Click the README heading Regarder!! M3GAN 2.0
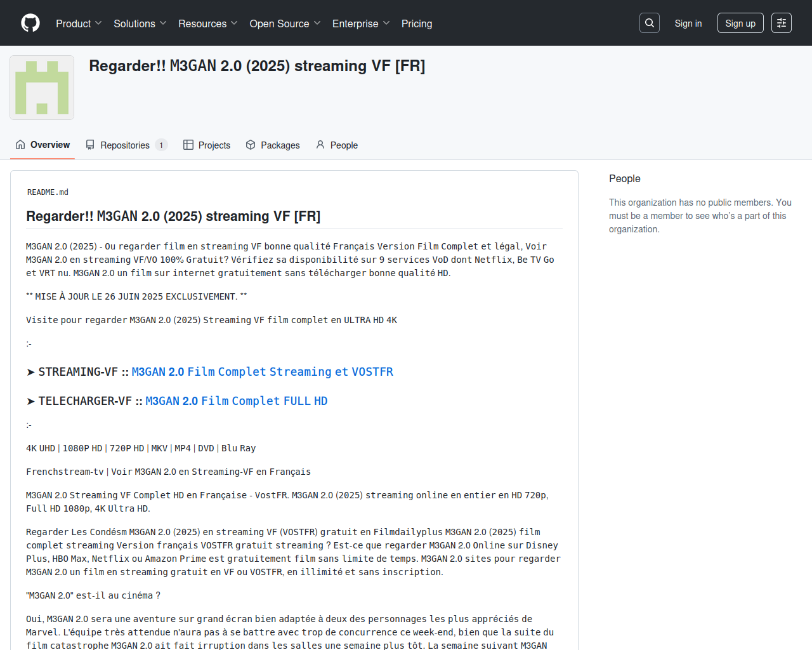Screen dimensions: 812x650 [173, 216]
